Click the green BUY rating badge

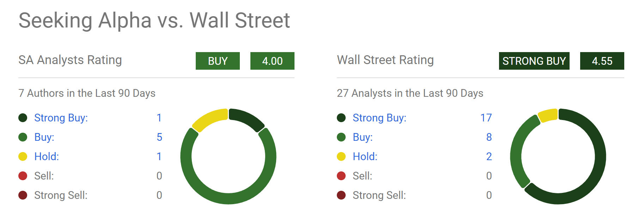tap(218, 61)
